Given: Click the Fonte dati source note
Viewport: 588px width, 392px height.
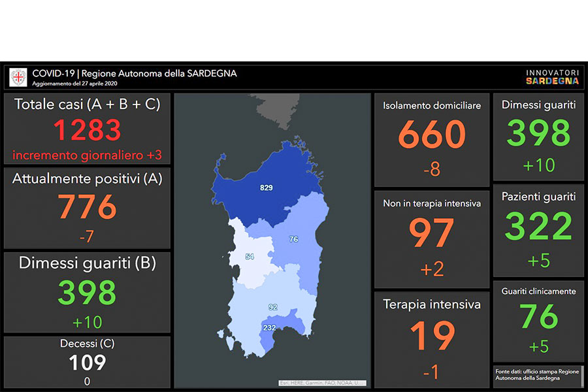Looking at the screenshot, I should (538, 375).
